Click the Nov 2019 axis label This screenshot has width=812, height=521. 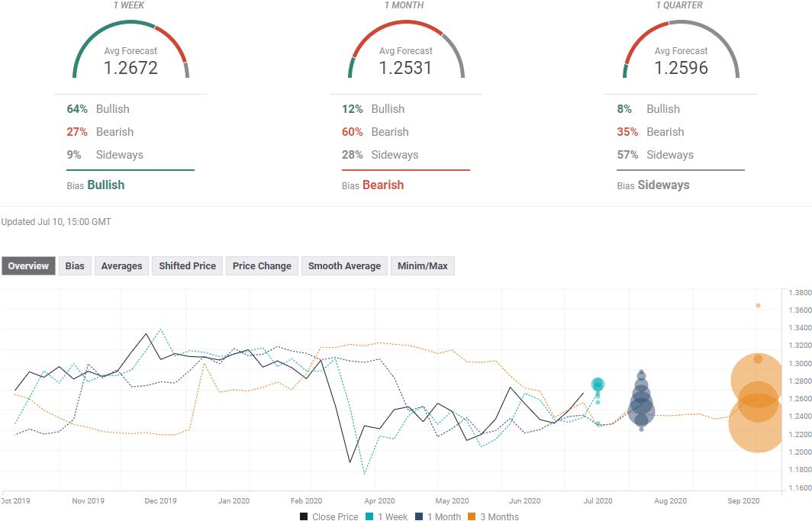[x=88, y=501]
